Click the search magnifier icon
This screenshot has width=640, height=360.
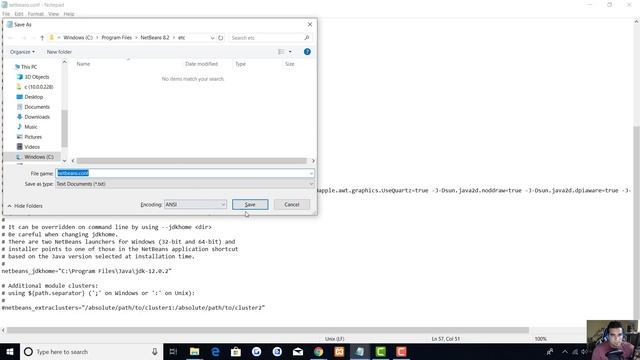point(307,38)
